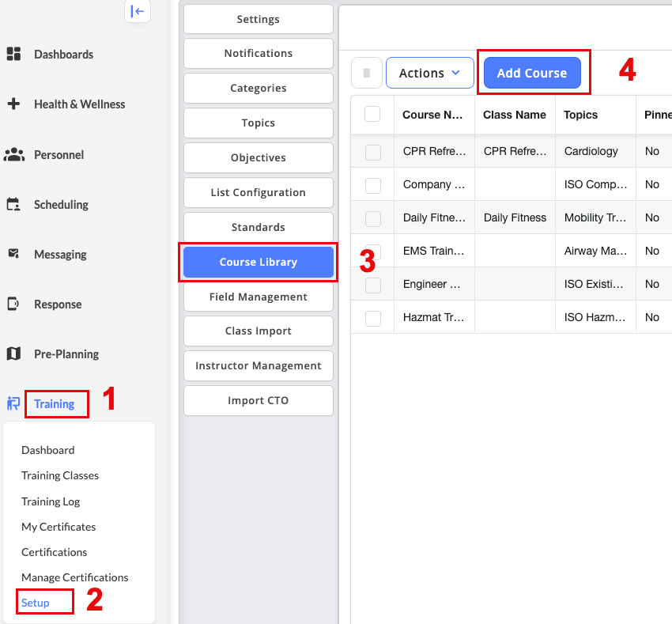This screenshot has width=672, height=624.
Task: Open the Setup link under Training
Action: click(x=36, y=603)
